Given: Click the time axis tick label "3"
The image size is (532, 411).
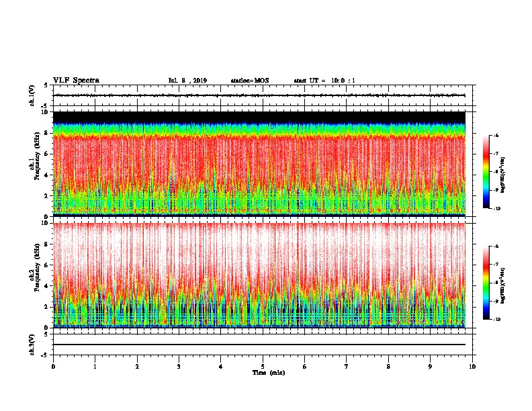Looking at the screenshot, I should point(179,367).
